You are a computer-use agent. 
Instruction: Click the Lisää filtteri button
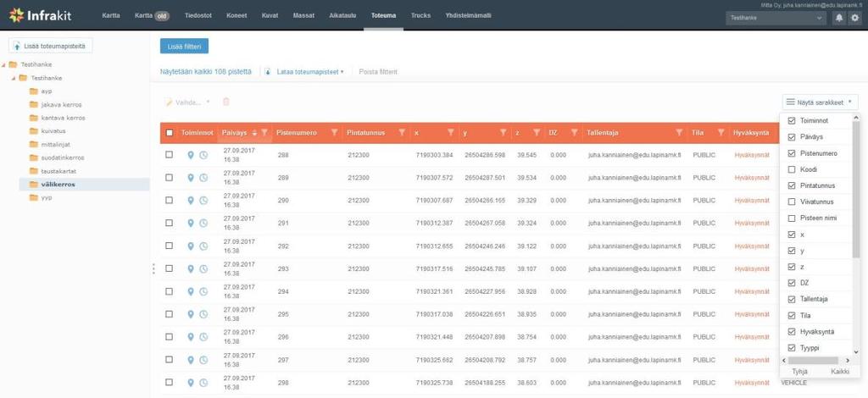[184, 46]
